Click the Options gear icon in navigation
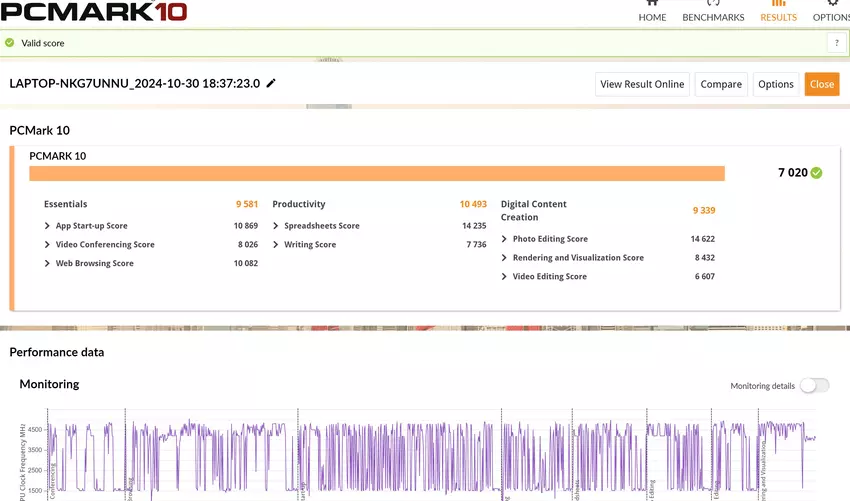 [832, 4]
